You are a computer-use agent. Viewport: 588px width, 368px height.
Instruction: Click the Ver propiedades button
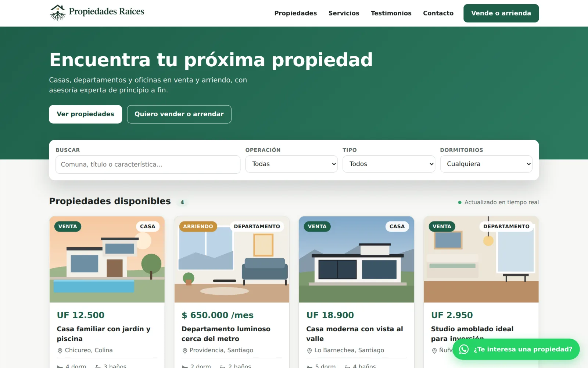(86, 114)
